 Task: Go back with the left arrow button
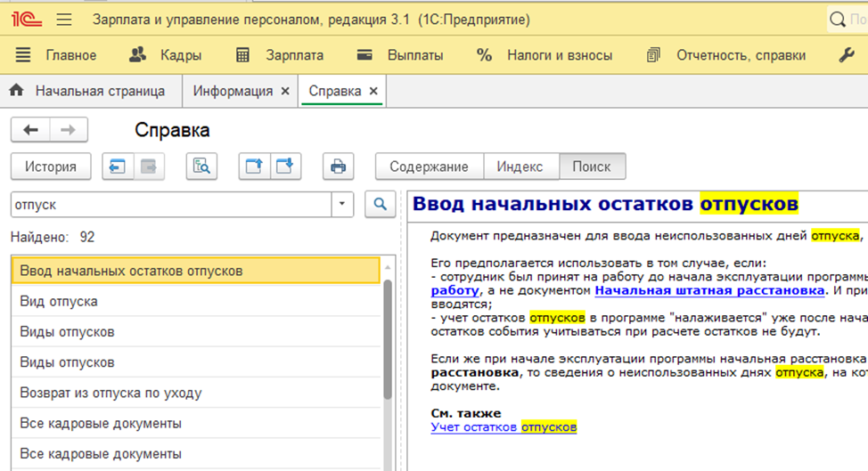click(30, 130)
